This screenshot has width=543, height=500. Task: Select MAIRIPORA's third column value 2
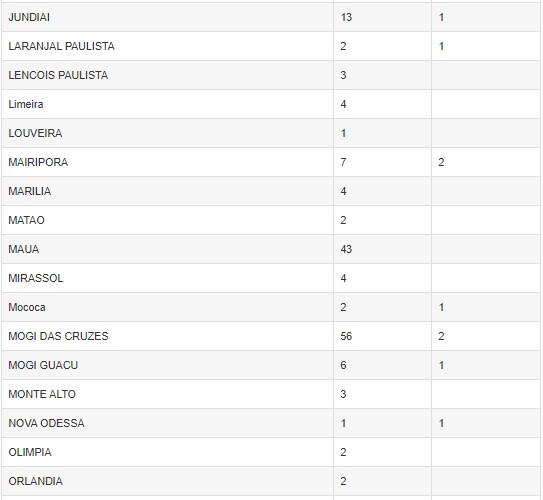coord(441,162)
